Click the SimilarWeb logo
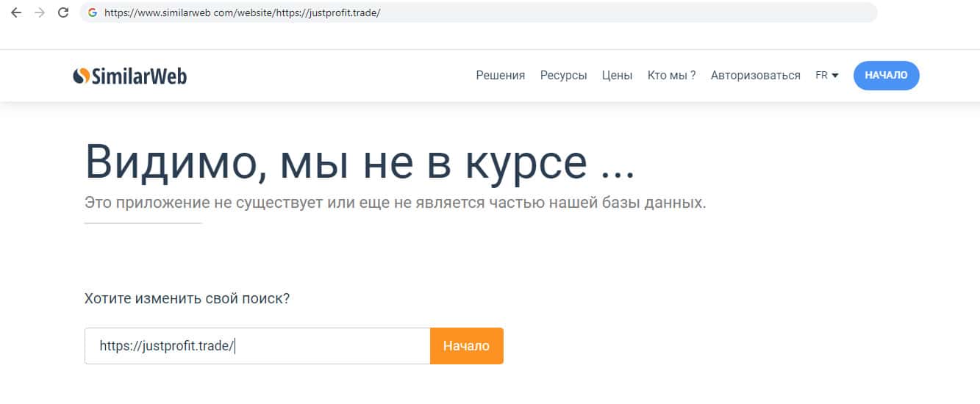 click(x=130, y=76)
